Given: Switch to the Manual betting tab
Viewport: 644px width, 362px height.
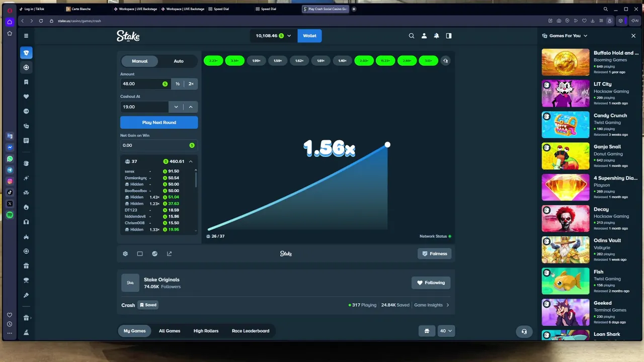Looking at the screenshot, I should (x=140, y=61).
